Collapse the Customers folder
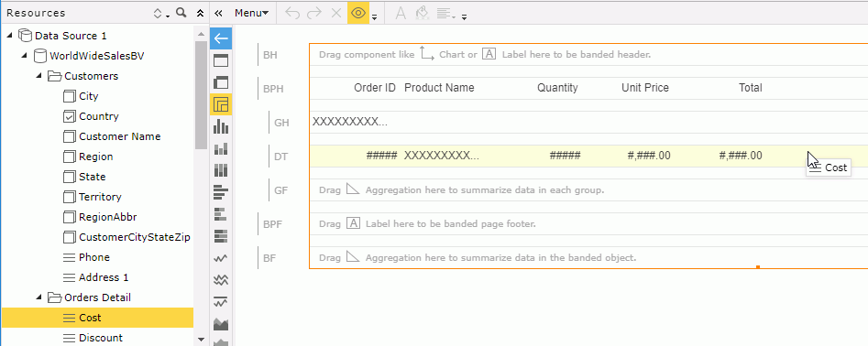Image resolution: width=868 pixels, height=346 pixels. [38, 76]
